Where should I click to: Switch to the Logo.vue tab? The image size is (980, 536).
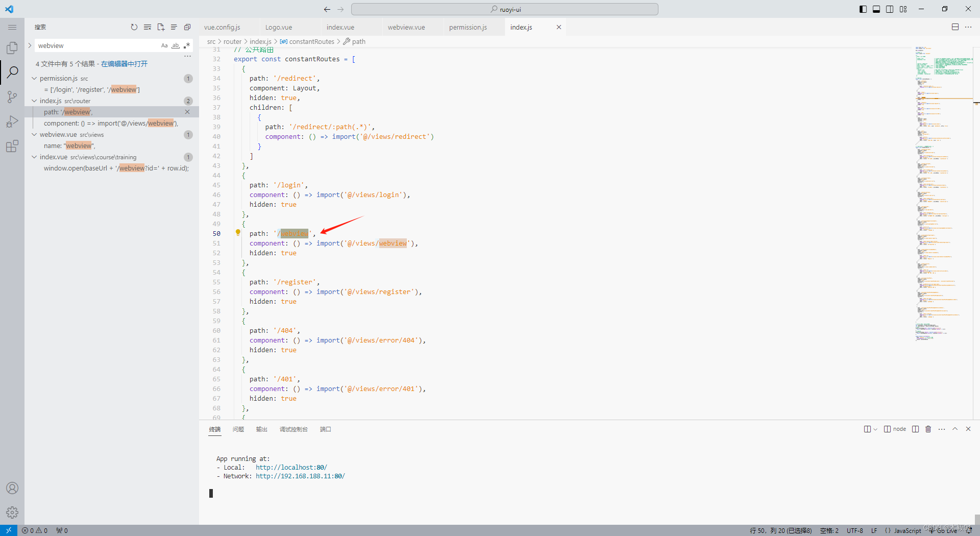(x=279, y=27)
